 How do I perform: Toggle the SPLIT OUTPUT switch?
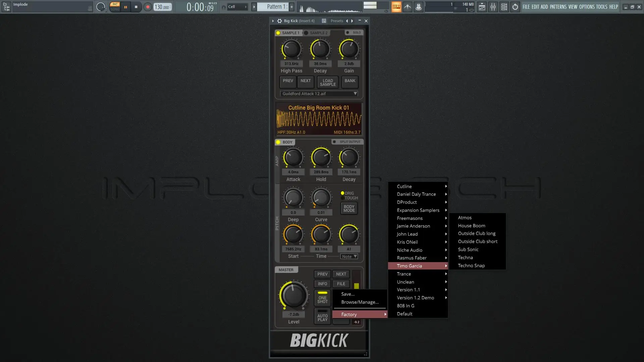[x=334, y=142]
